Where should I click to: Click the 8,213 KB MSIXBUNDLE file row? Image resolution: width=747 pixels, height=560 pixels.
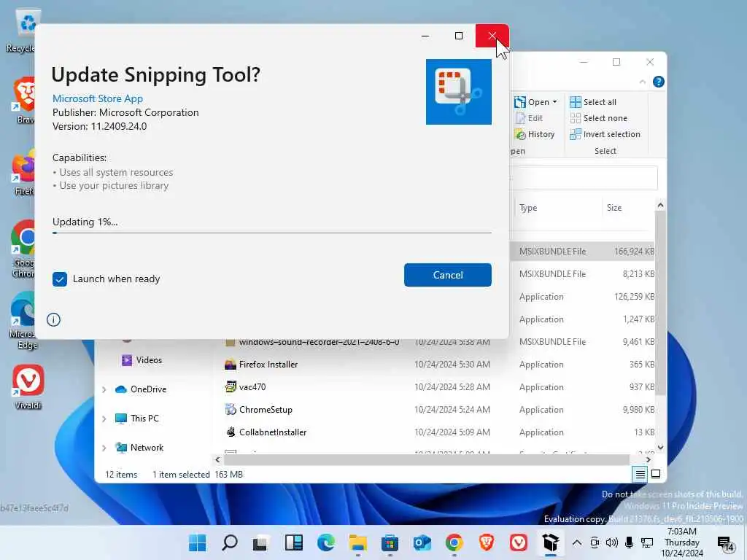[x=581, y=274]
